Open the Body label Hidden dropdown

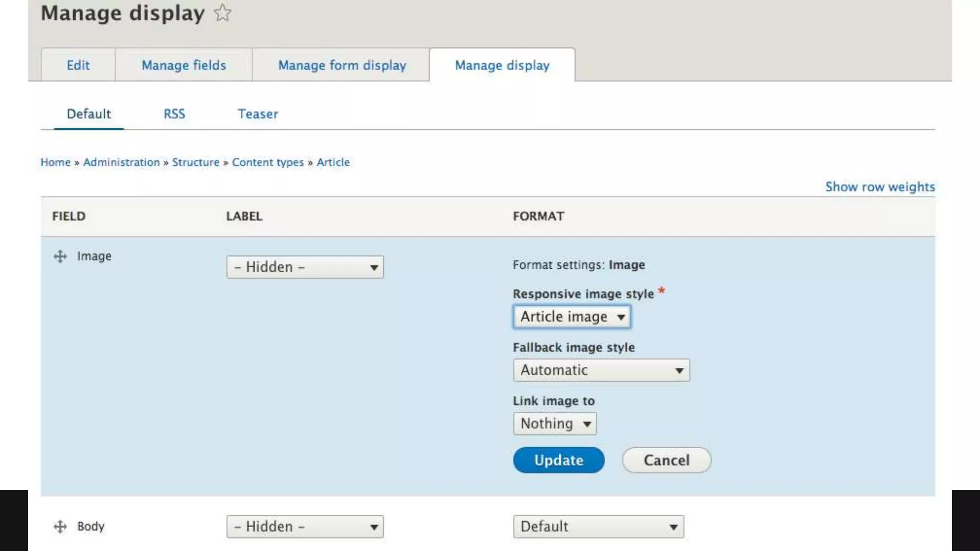(305, 527)
